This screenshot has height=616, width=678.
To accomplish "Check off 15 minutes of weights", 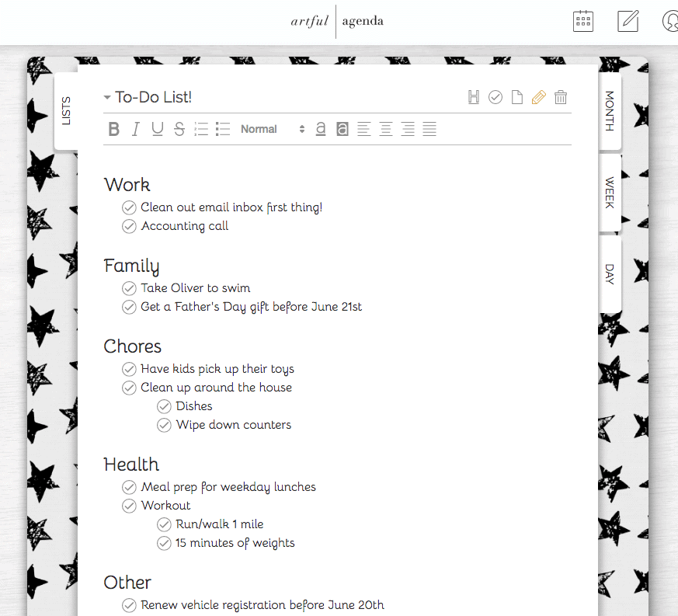I will click(164, 543).
